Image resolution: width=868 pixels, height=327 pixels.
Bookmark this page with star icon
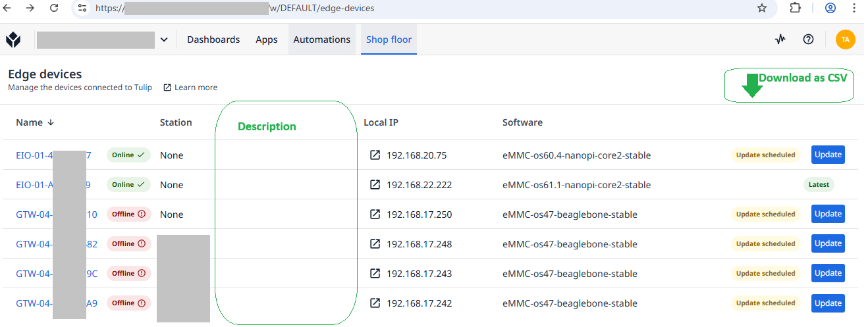tap(762, 8)
